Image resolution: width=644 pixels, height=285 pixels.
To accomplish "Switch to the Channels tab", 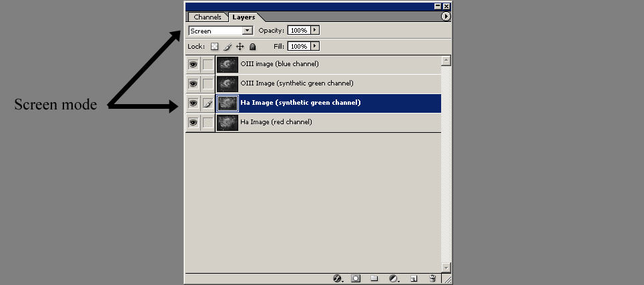I will tap(207, 17).
